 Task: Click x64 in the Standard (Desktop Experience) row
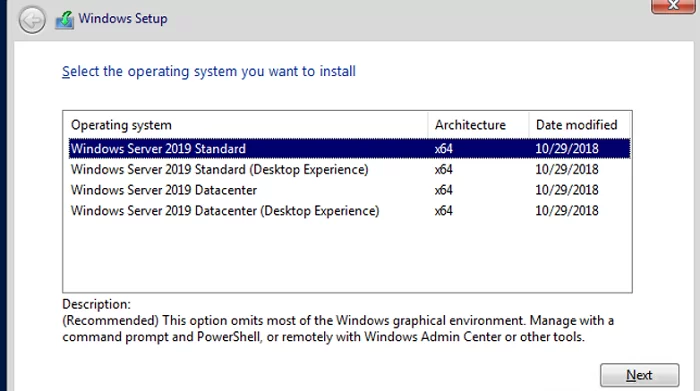(x=444, y=170)
